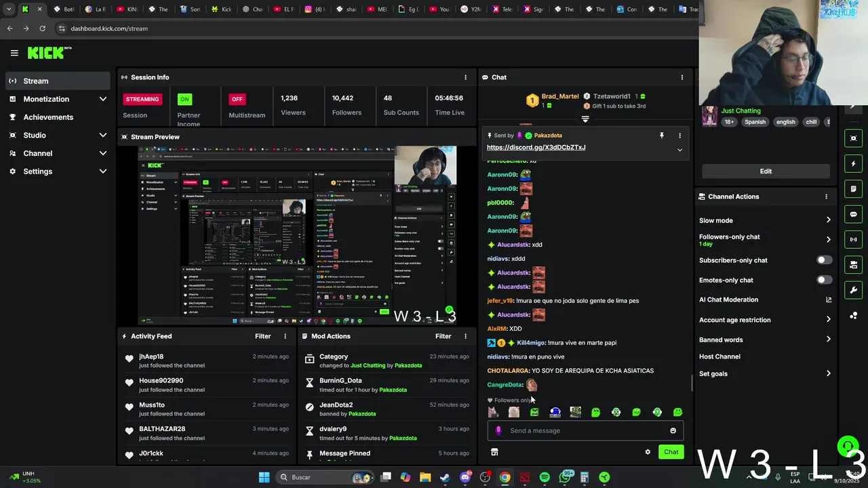This screenshot has height=488, width=868.
Task: Close the active Kick dashboard tab
Action: click(x=39, y=9)
